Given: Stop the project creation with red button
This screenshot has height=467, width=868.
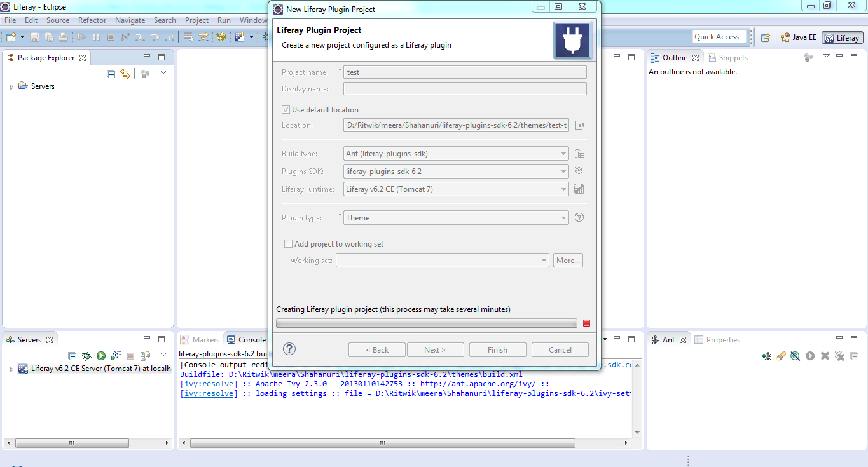Looking at the screenshot, I should pyautogui.click(x=586, y=323).
